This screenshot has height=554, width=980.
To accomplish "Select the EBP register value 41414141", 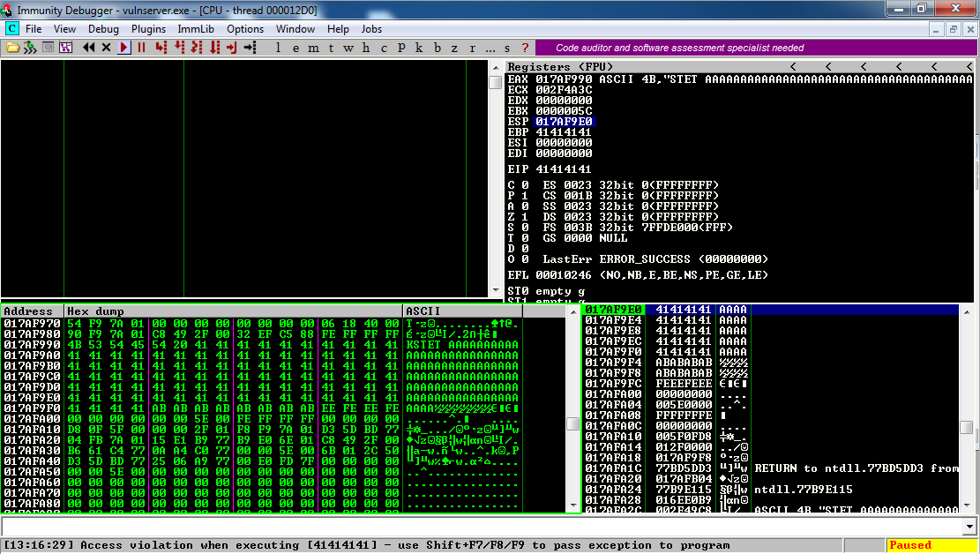I will click(x=563, y=132).
